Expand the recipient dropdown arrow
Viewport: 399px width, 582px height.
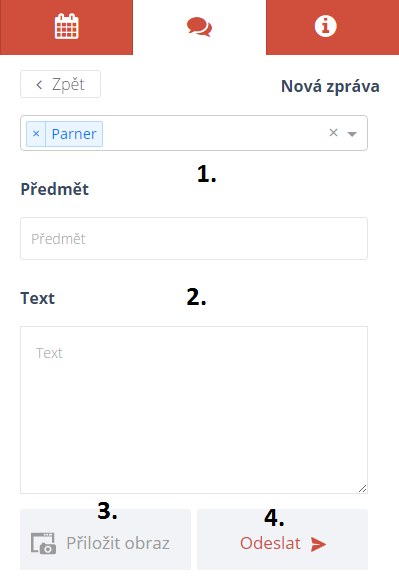click(352, 134)
